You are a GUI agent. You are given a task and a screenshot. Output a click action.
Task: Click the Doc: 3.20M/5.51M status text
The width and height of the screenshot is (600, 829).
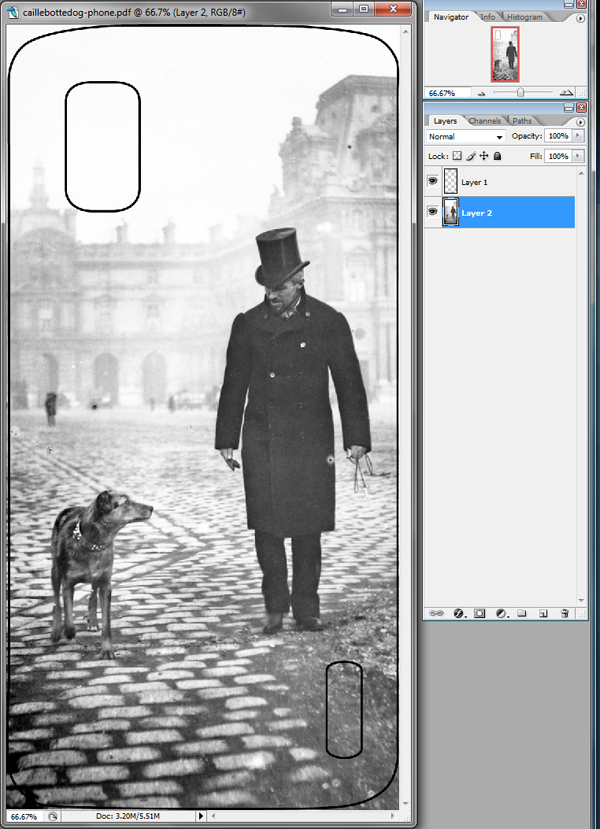[x=128, y=816]
